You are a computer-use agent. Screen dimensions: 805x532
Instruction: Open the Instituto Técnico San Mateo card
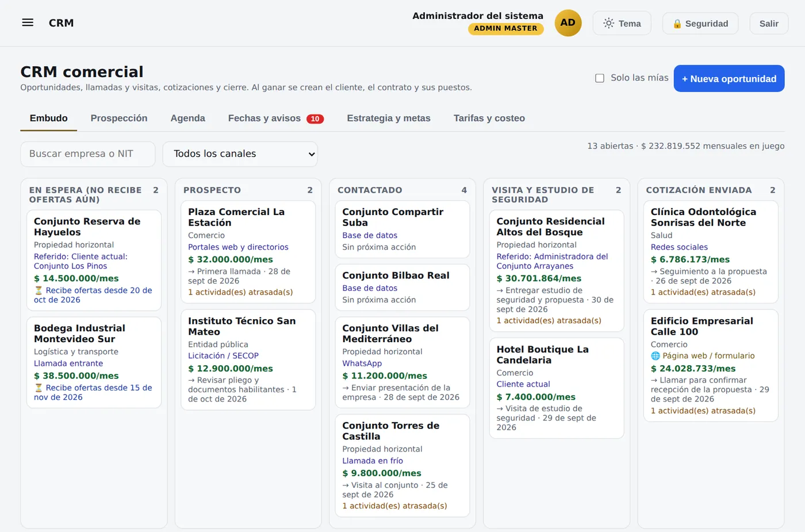(x=248, y=360)
